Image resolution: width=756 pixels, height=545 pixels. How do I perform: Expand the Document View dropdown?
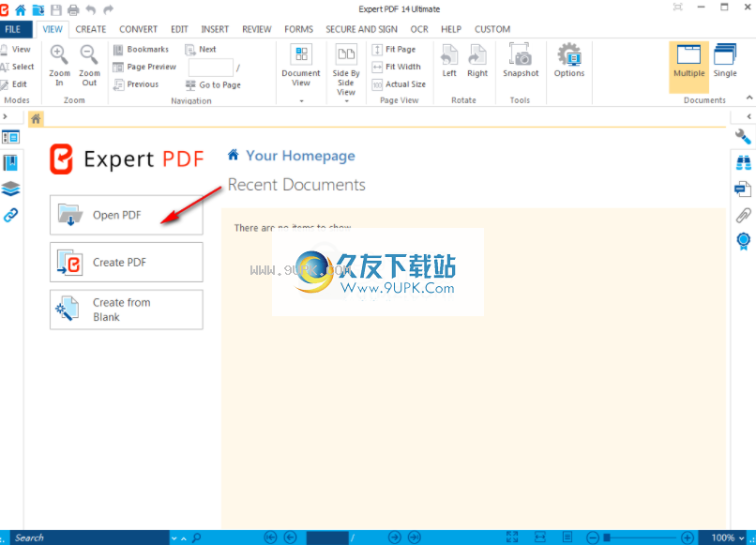pos(301,100)
